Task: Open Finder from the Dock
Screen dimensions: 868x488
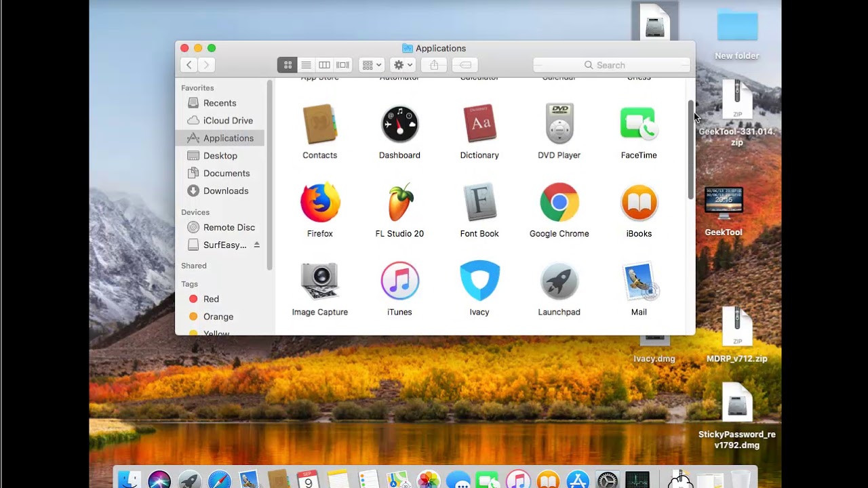Action: 130,481
